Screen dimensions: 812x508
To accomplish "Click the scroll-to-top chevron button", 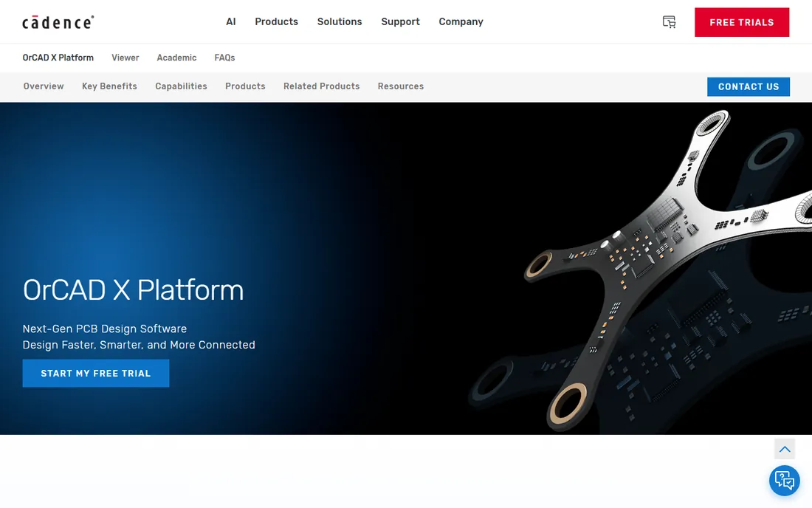I will (785, 449).
